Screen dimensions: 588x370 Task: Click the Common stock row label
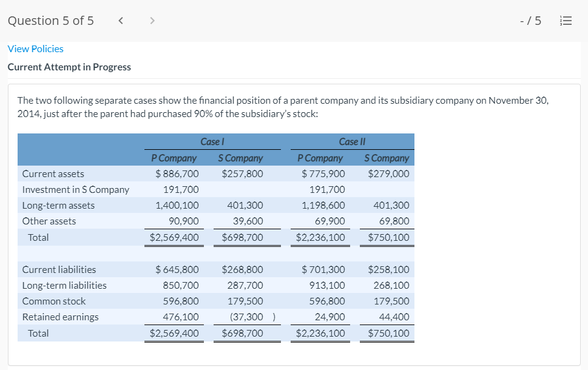point(54,301)
